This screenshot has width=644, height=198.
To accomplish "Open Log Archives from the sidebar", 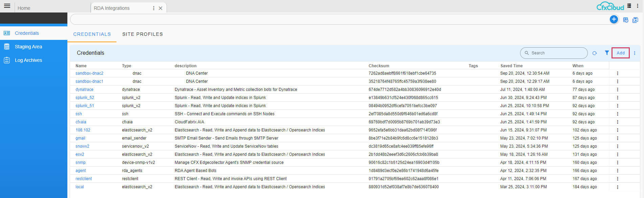I will click(x=28, y=60).
